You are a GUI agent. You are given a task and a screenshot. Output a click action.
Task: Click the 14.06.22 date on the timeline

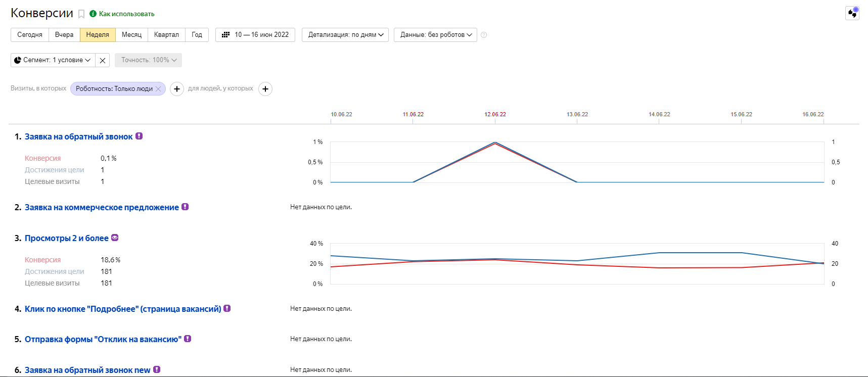coord(659,114)
